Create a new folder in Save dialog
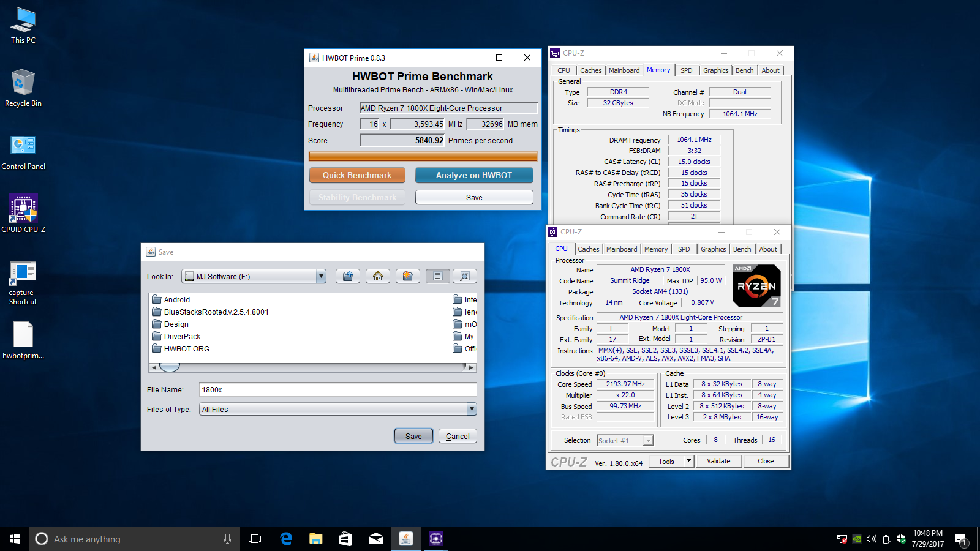The height and width of the screenshot is (551, 980). [408, 276]
